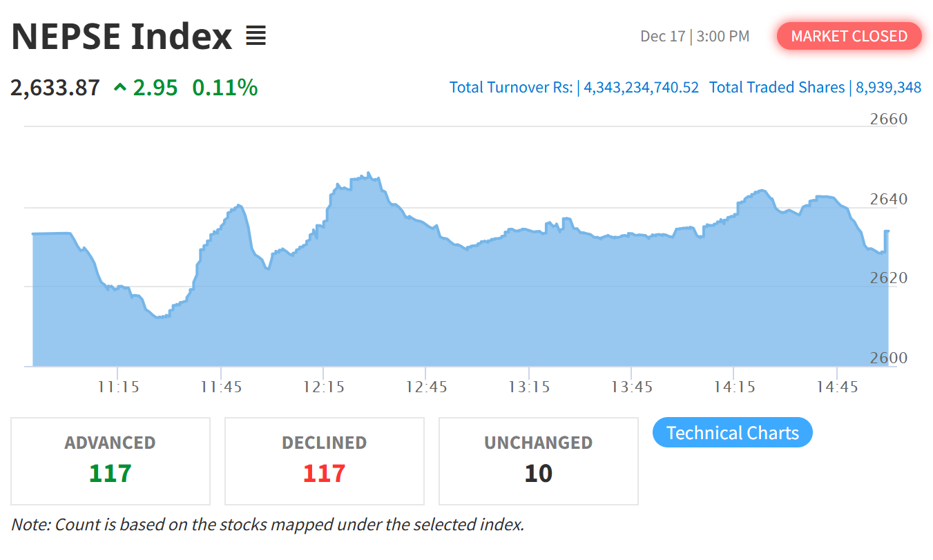Click the 13:45 time axis label
This screenshot has height=560, width=933.
[632, 387]
